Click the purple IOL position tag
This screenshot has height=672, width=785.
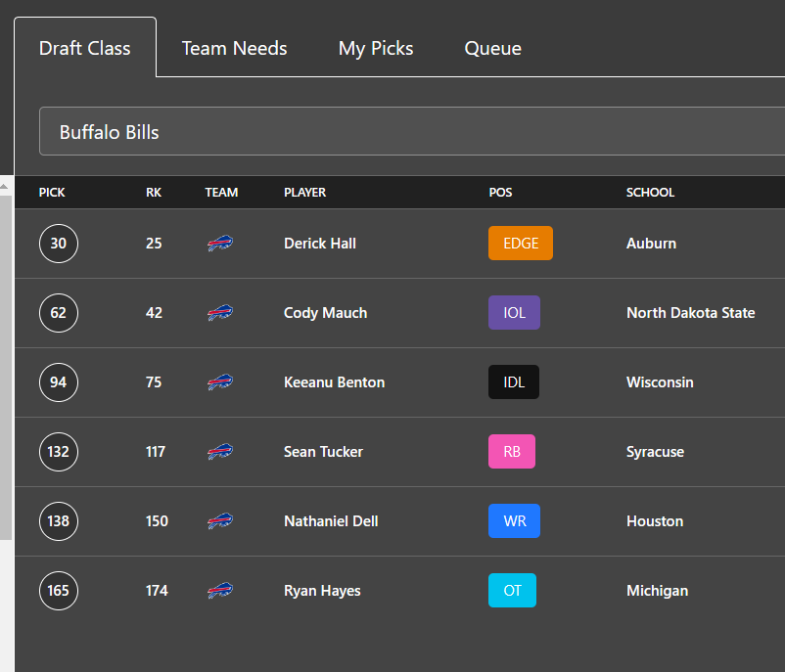click(x=514, y=313)
